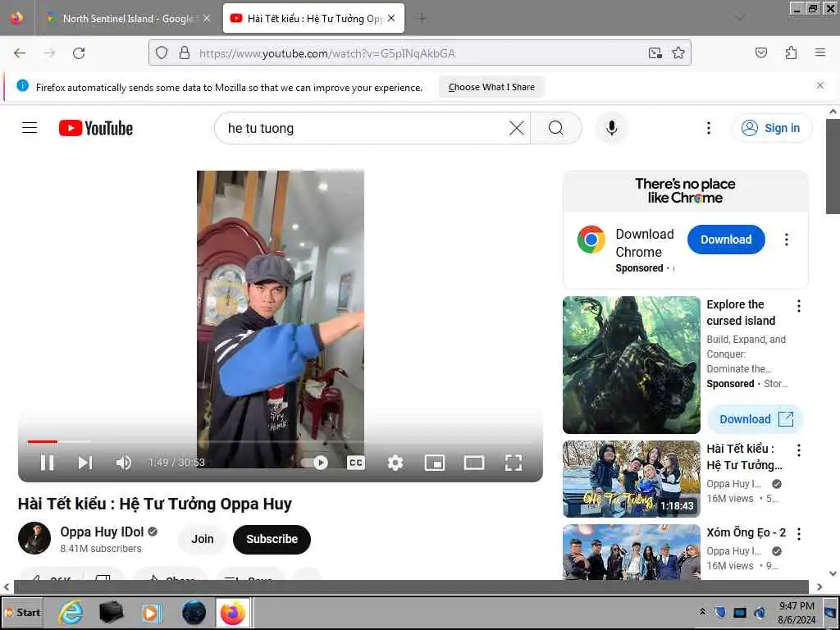The width and height of the screenshot is (840, 630).
Task: Open options for Xóm Ông Ẹo - 2 video
Action: click(799, 533)
